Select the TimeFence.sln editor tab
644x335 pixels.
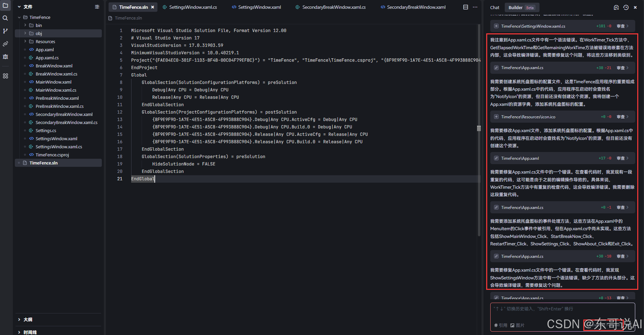133,7
